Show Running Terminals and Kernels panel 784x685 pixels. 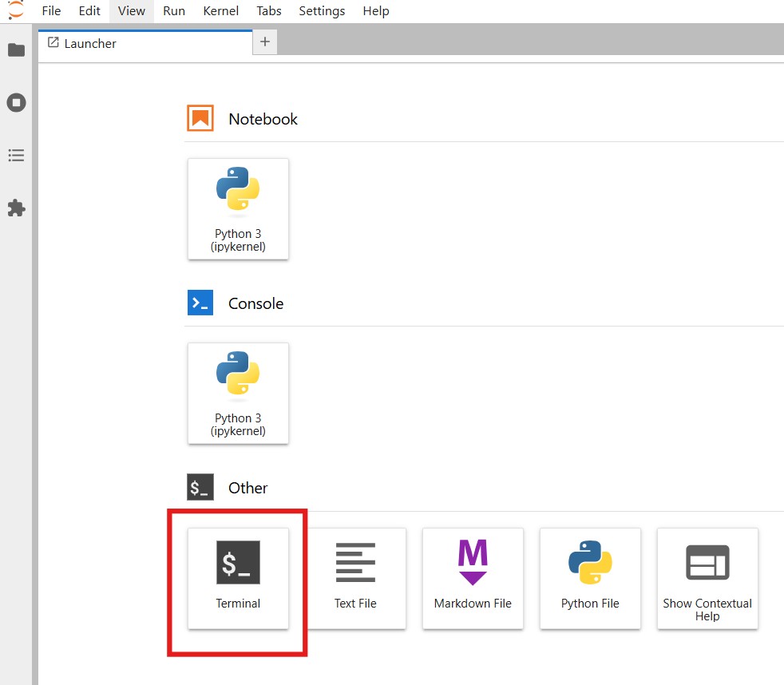point(16,103)
